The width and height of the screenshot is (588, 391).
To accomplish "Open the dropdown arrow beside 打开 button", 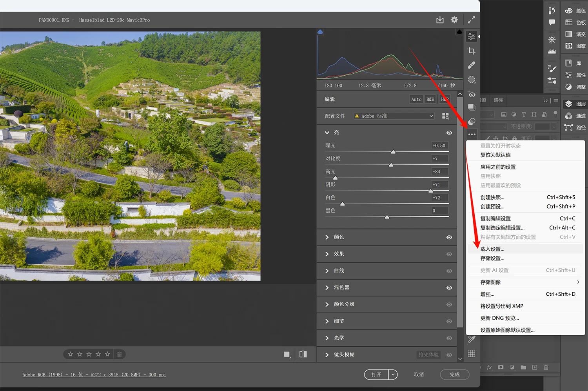I will (393, 375).
